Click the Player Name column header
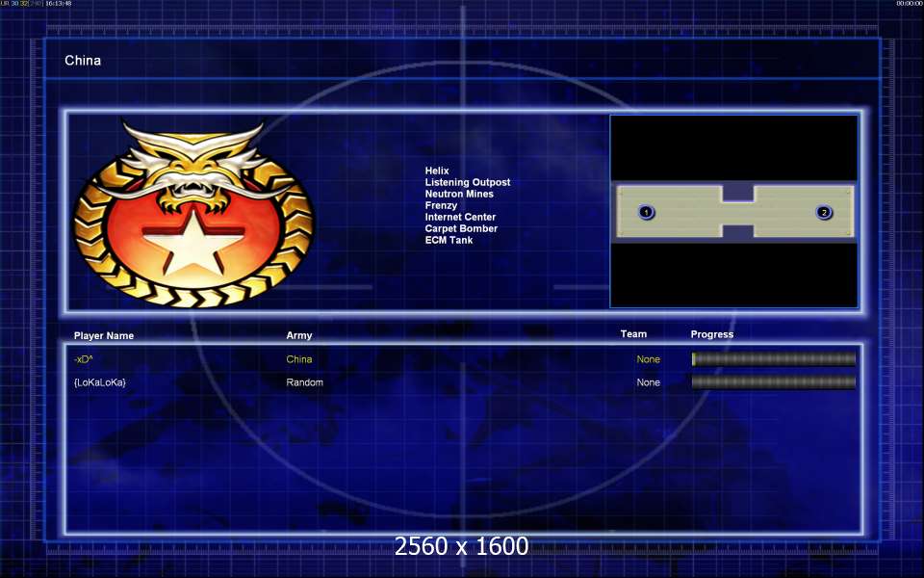The image size is (924, 578). (104, 335)
